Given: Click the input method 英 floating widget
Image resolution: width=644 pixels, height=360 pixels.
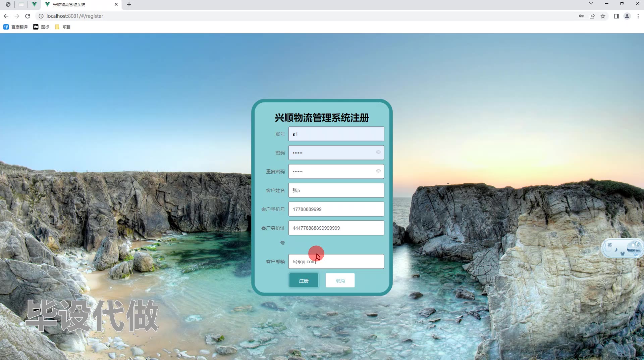Looking at the screenshot, I should click(623, 249).
